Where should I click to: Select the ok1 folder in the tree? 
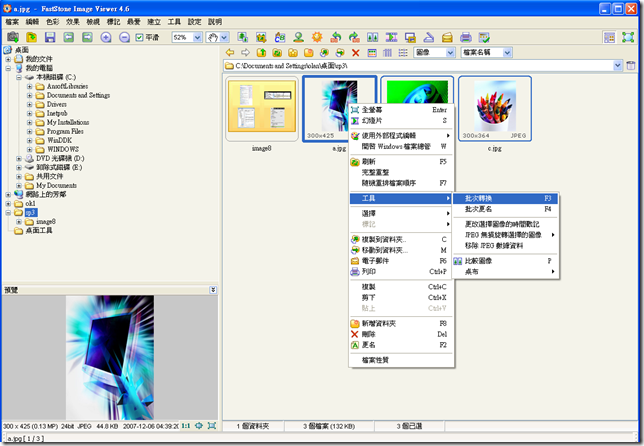tap(30, 204)
